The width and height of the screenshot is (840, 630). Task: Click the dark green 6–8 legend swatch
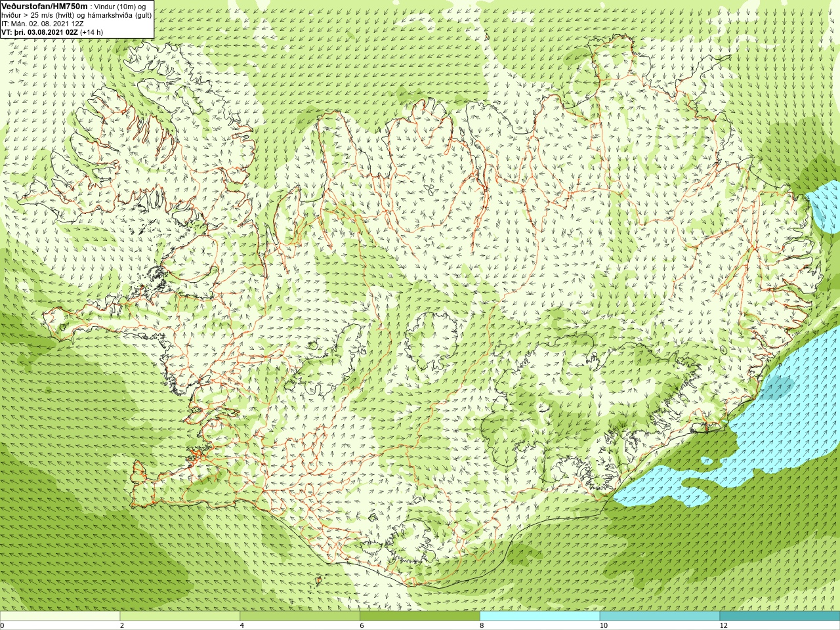[420, 616]
